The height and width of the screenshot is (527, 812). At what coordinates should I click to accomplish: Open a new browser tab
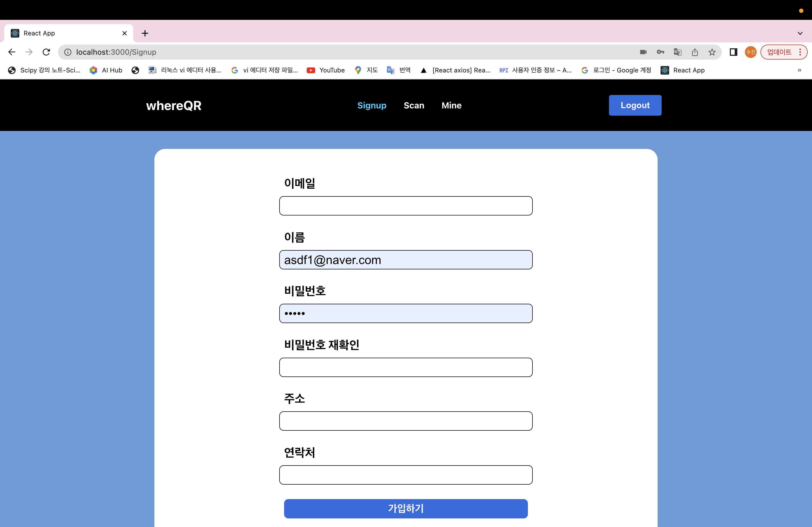click(145, 33)
